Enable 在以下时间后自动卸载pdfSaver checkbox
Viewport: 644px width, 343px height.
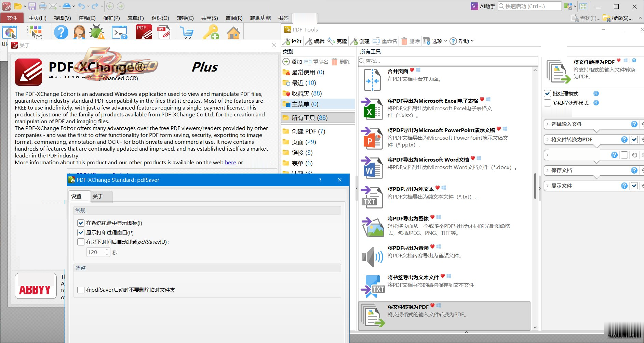tap(81, 242)
